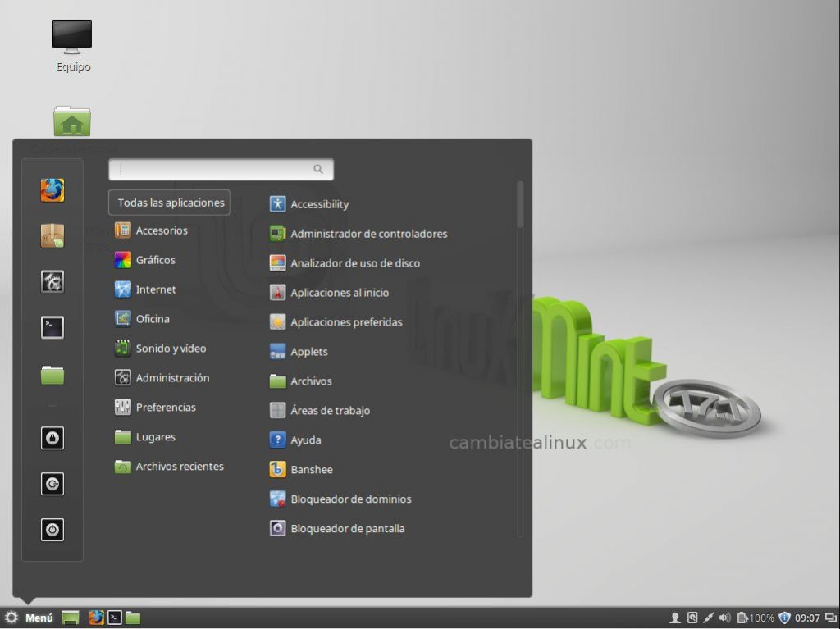Open Administrador de controladores
840x629 pixels.
(368, 234)
